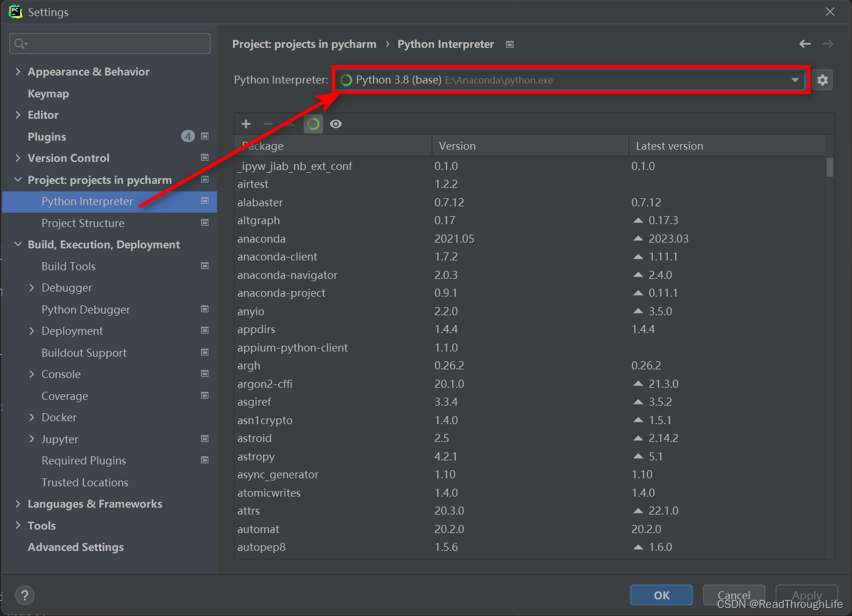Click project-level icon next to Deployment
Image resolution: width=852 pixels, height=616 pixels.
pos(205,330)
